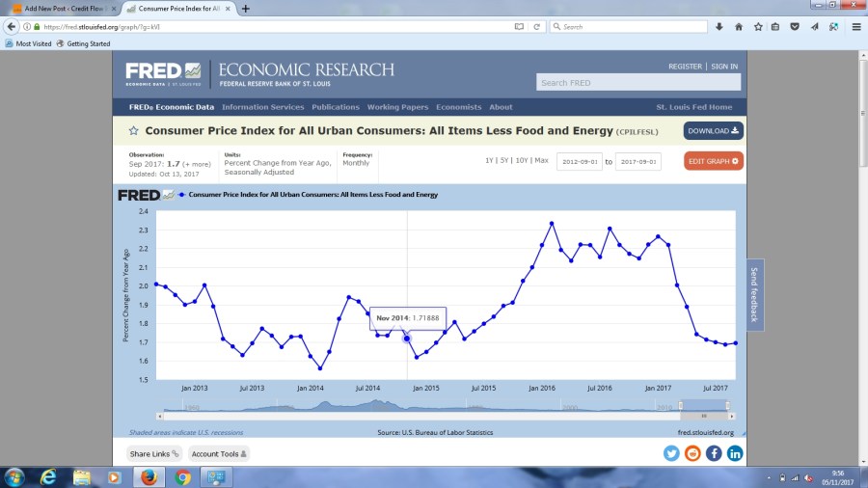Click the Facebook share icon
Screen dimensions: 868x488
click(714, 453)
